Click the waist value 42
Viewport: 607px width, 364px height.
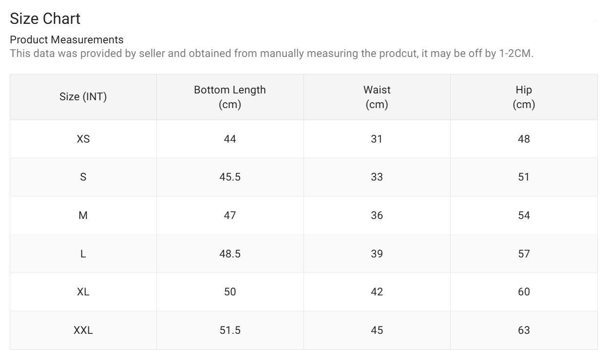[x=377, y=292]
